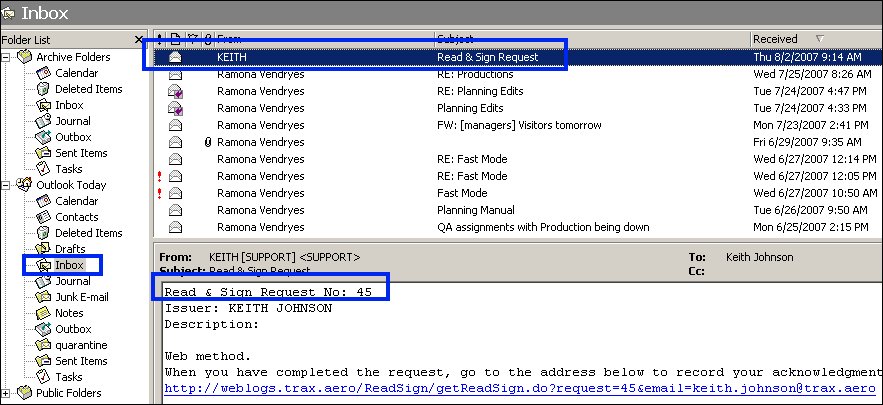This screenshot has width=883, height=405.
Task: Click attachment paperclip on the 6/29/2007 message
Action: (x=208, y=142)
